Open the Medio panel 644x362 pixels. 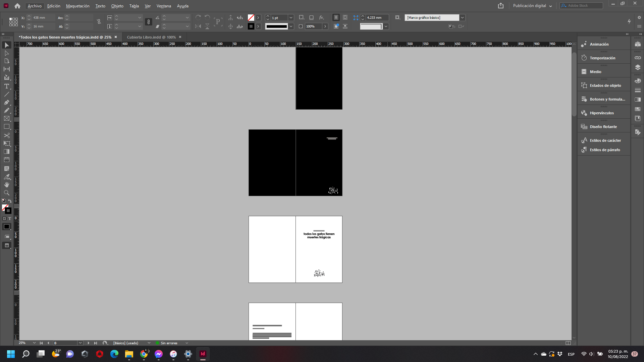595,72
